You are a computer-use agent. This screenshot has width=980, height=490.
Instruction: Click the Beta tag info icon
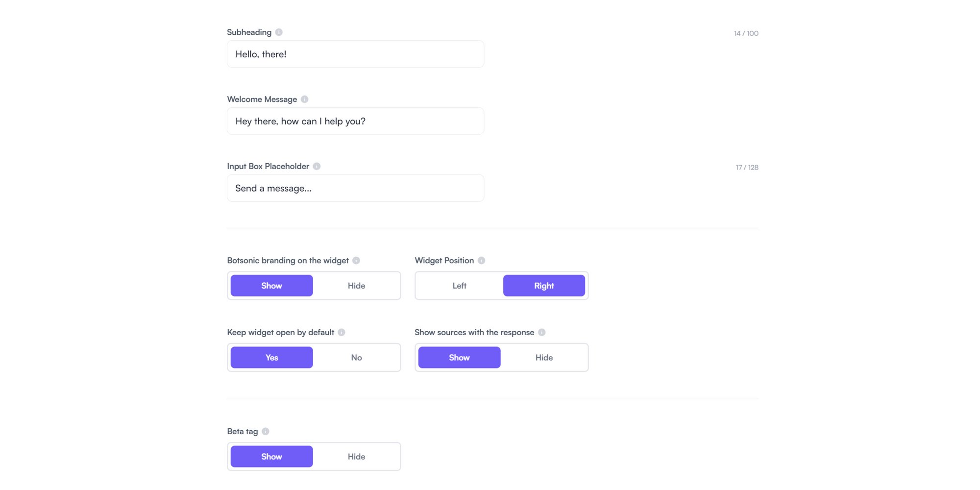click(265, 431)
